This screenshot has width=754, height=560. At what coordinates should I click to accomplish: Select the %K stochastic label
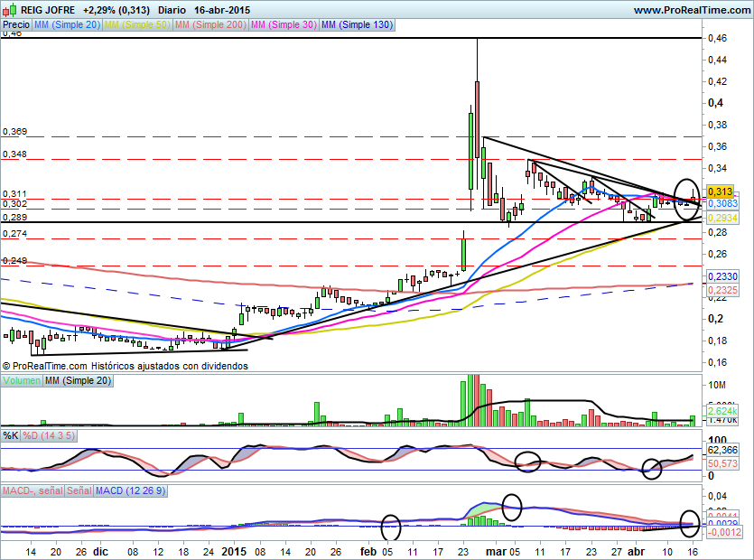point(11,436)
